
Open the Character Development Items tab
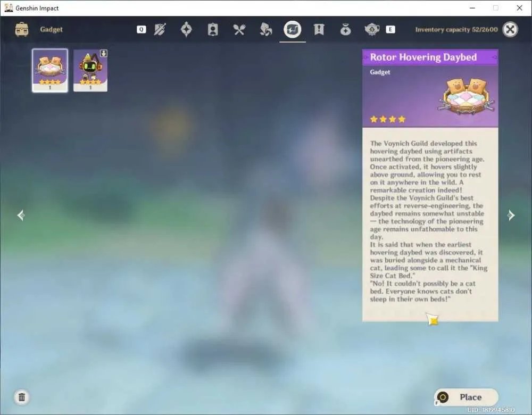point(213,29)
